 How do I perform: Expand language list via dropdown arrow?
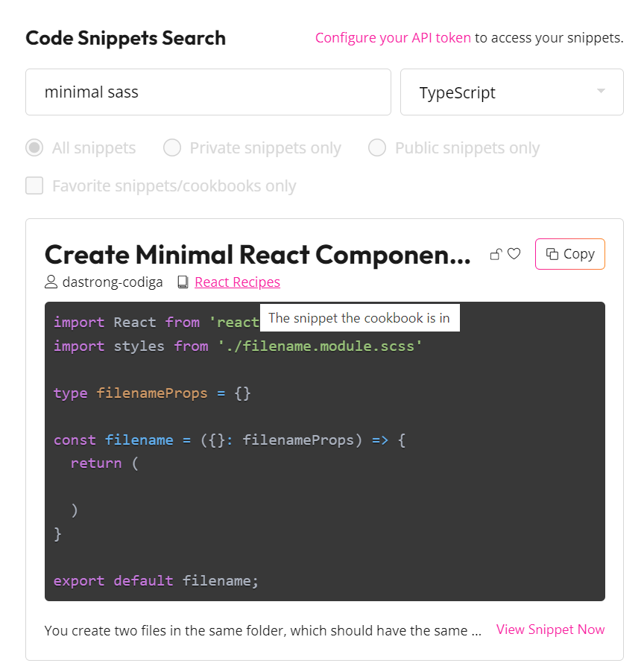[x=601, y=91]
